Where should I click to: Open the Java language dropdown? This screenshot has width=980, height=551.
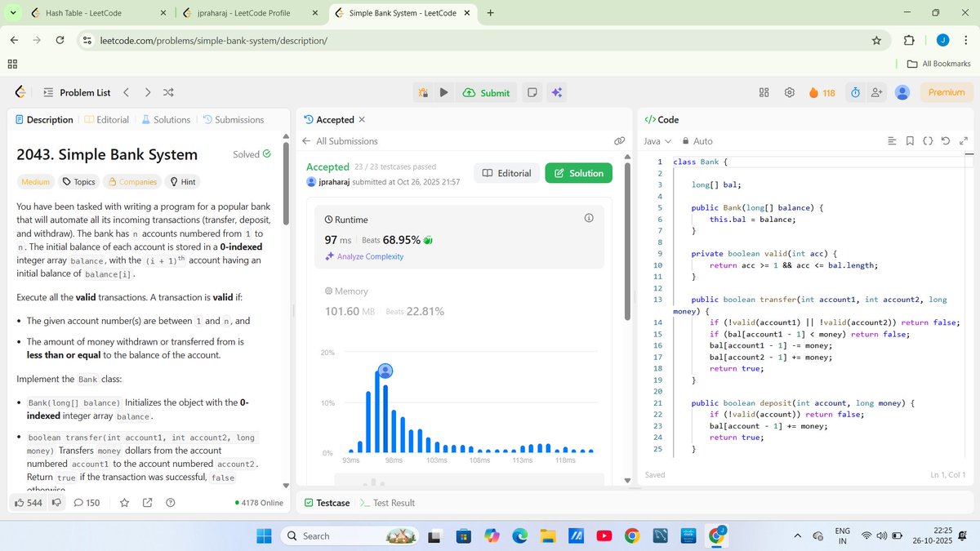click(657, 141)
